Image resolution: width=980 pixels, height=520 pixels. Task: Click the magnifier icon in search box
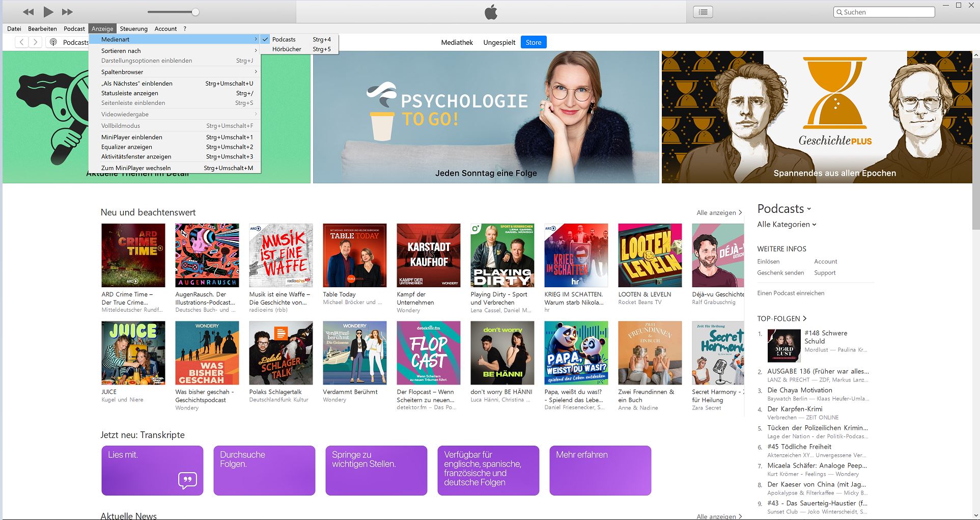839,12
